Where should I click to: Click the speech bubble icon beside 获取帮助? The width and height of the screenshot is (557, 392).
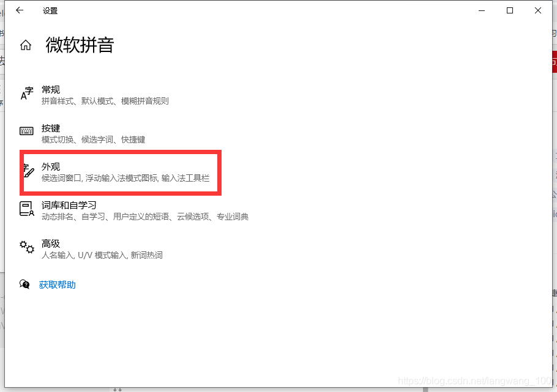pos(25,284)
